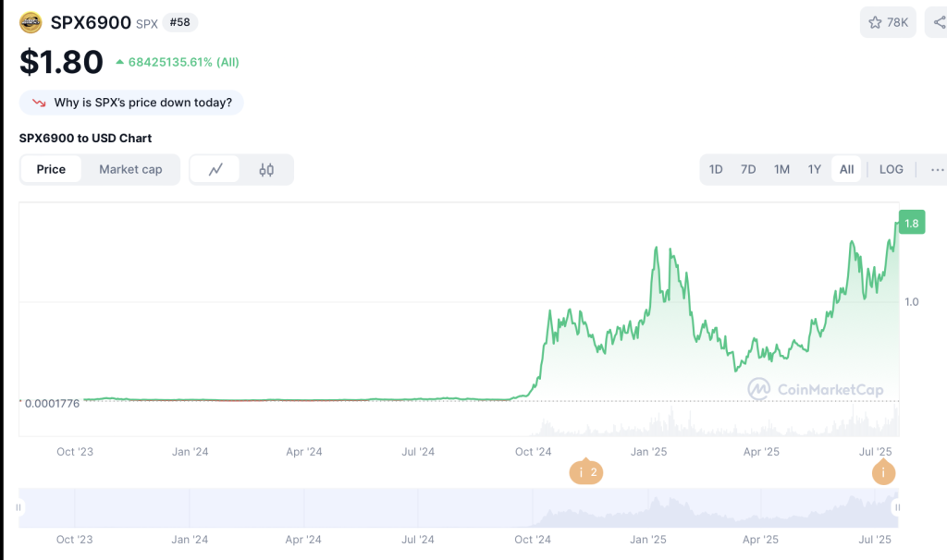Toggle the LOG scale option
947x560 pixels.
[x=892, y=169]
